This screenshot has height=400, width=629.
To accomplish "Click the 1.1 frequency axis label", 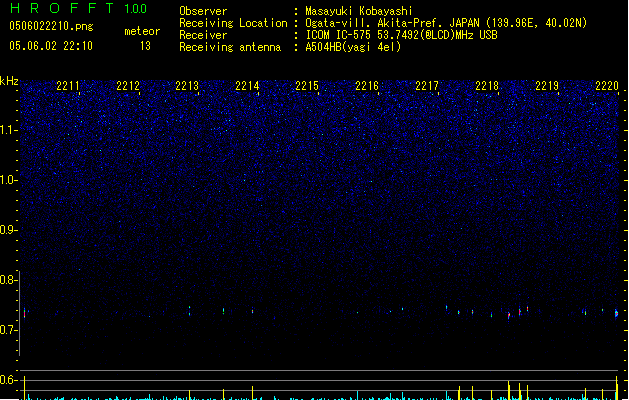I will (8, 130).
